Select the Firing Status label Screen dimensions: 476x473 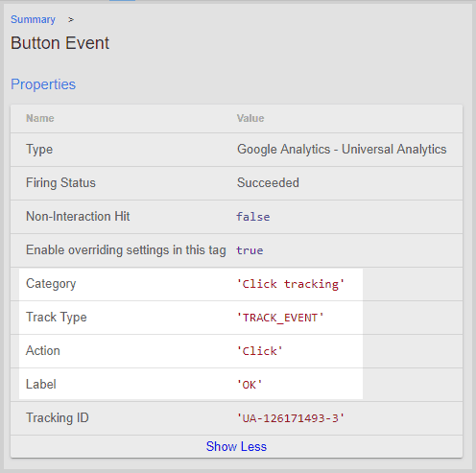pos(60,183)
